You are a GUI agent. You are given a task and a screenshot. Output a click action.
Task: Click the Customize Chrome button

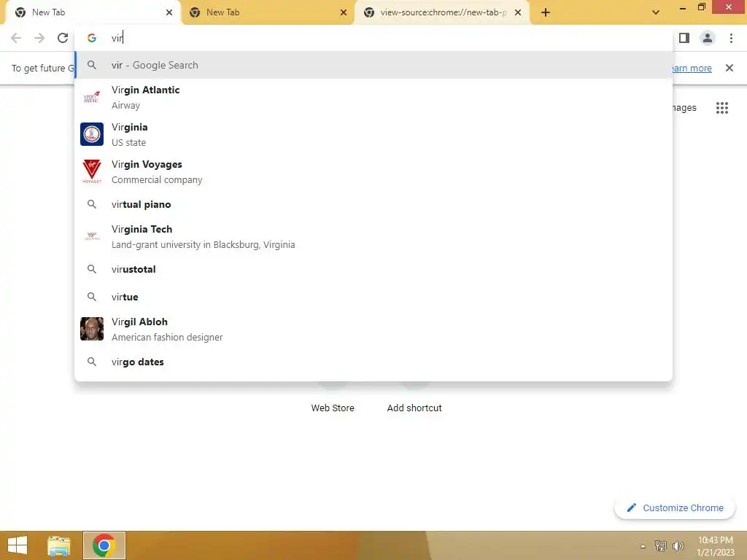[x=675, y=507]
